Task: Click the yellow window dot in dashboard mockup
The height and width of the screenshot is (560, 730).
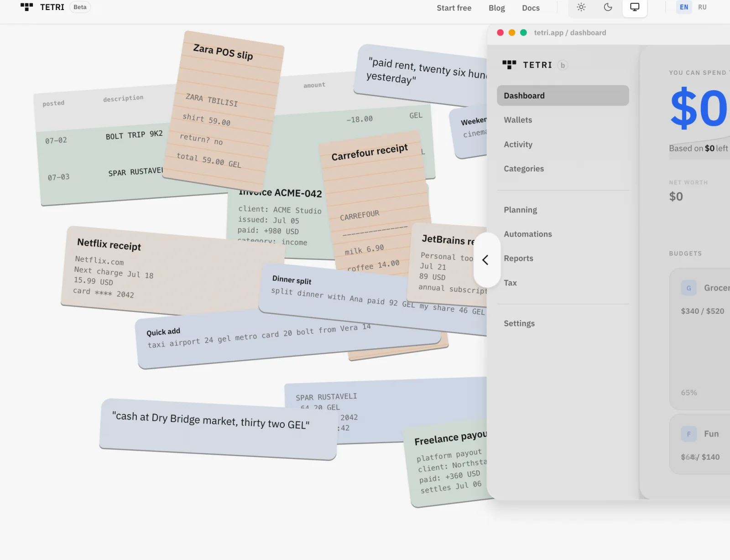Action: tap(512, 32)
